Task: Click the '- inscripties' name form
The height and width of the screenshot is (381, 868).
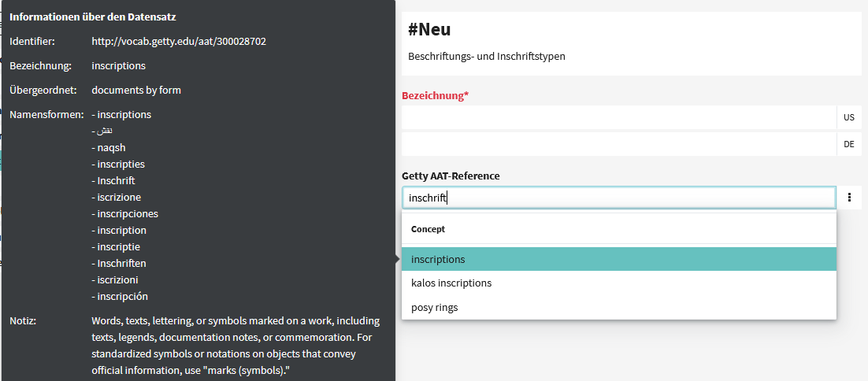Action: coord(118,165)
